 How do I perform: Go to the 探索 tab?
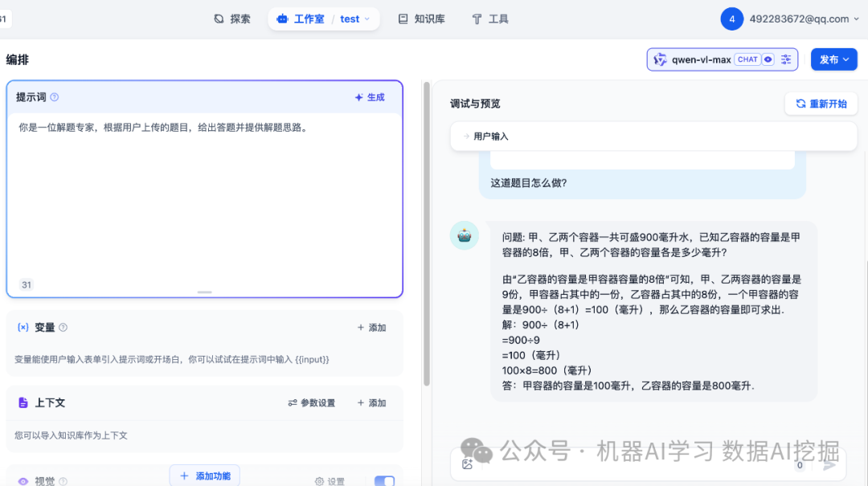coord(231,19)
